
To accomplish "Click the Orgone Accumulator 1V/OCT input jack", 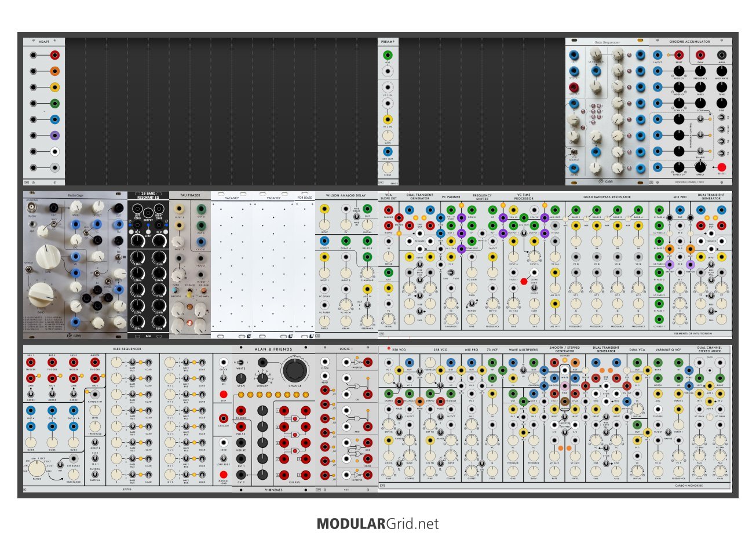I will [x=658, y=55].
